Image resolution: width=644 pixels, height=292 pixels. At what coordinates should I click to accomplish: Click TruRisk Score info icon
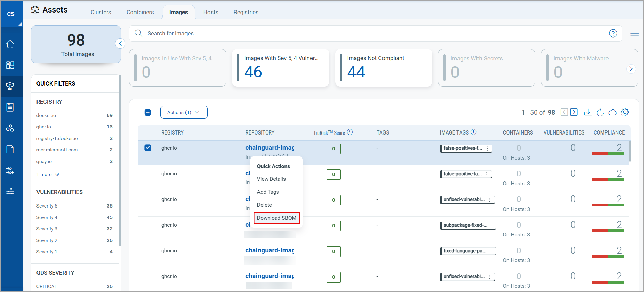coord(350,132)
